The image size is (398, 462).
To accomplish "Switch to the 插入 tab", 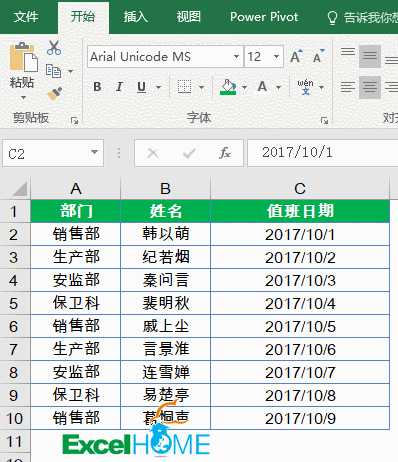I will (136, 17).
